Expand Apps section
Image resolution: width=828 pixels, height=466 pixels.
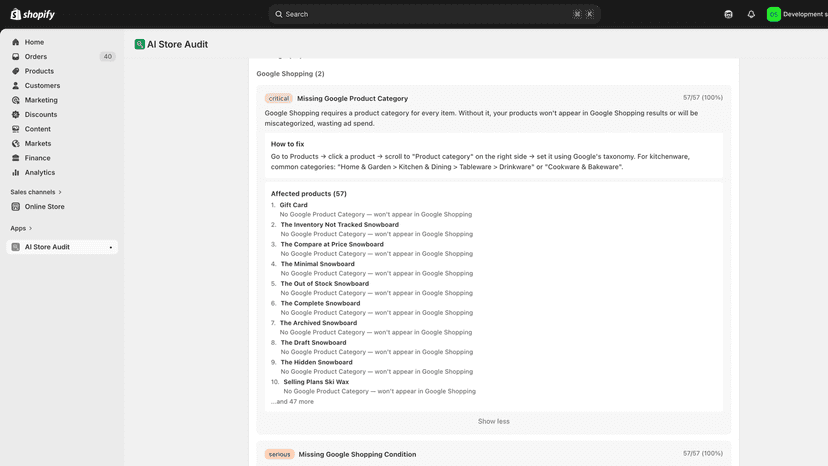pyautogui.click(x=21, y=228)
